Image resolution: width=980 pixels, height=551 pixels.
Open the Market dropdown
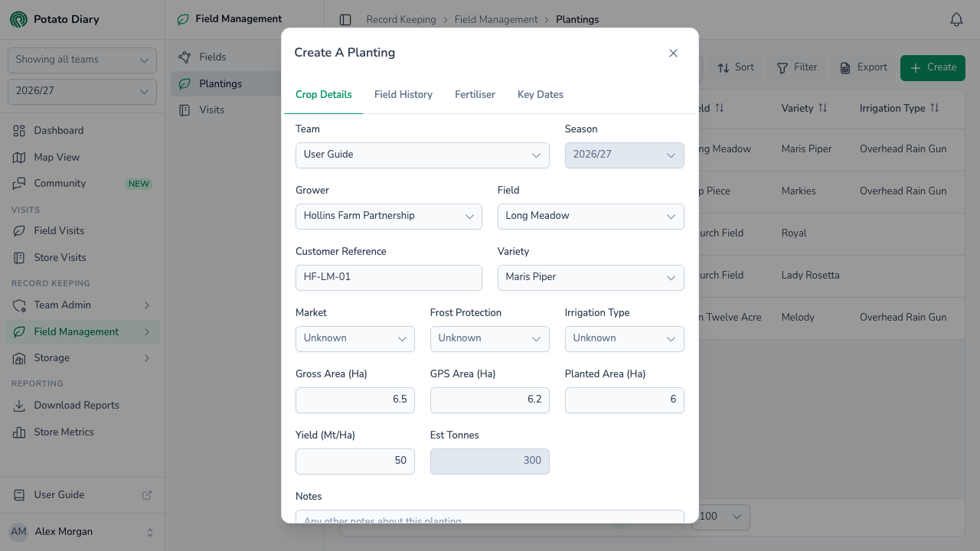click(x=355, y=339)
